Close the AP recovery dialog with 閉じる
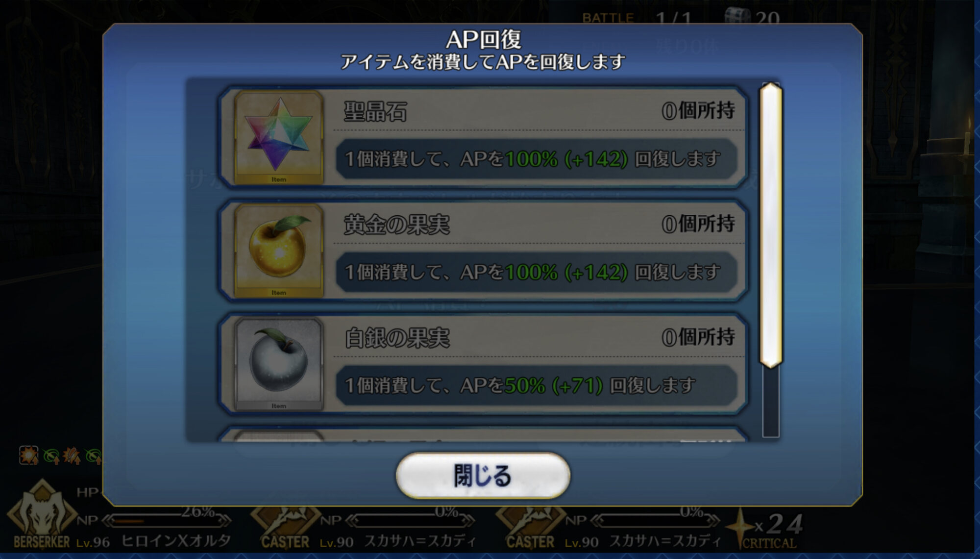This screenshot has width=980, height=559. [483, 475]
